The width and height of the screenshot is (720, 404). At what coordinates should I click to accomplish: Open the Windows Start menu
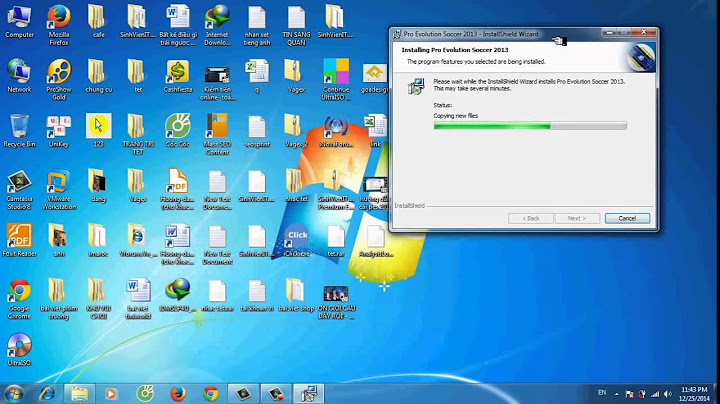click(14, 394)
